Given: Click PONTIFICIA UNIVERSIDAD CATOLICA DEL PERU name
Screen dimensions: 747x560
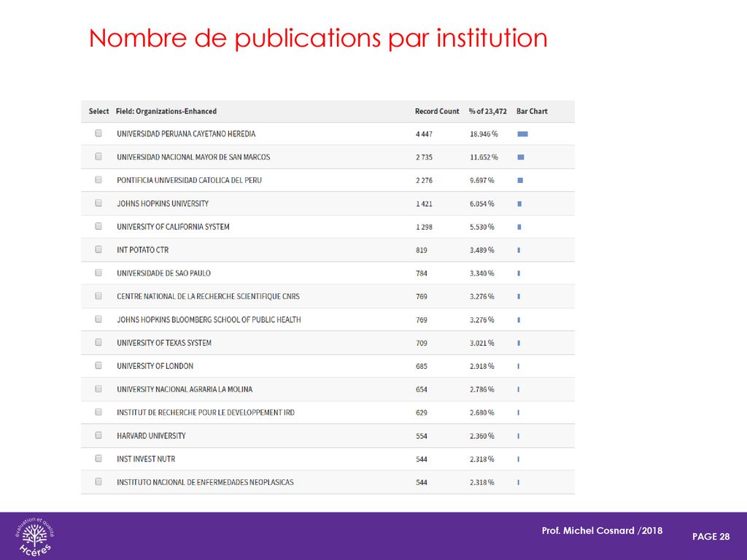Looking at the screenshot, I should point(189,180).
